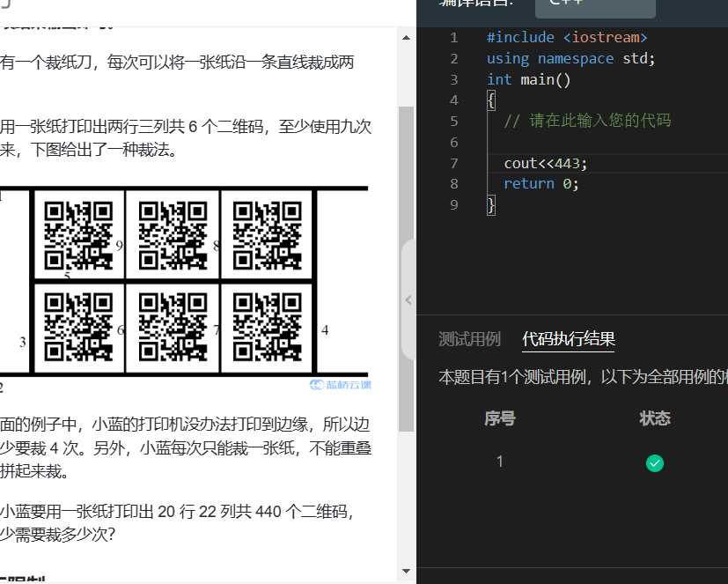Viewport: 728px width, 584px height.
Task: Click the scroll down arrow in problem panel
Action: pyautogui.click(x=406, y=571)
